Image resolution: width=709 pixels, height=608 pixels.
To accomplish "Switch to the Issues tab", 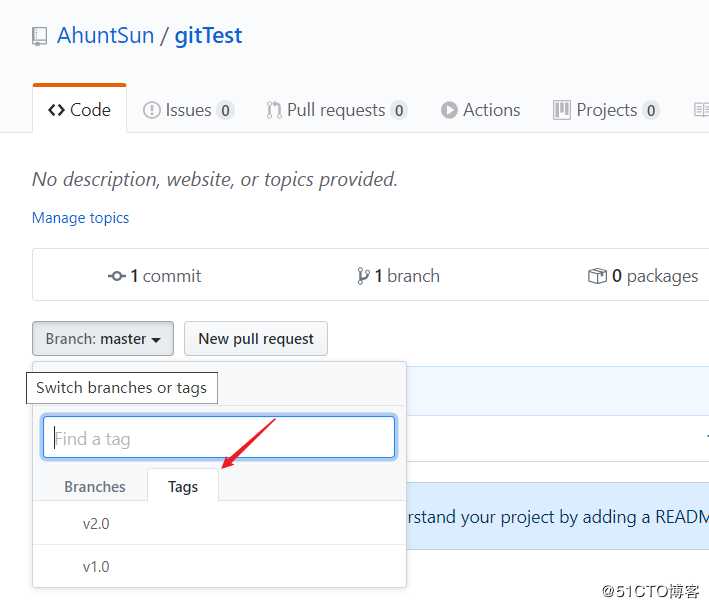I will (188, 110).
